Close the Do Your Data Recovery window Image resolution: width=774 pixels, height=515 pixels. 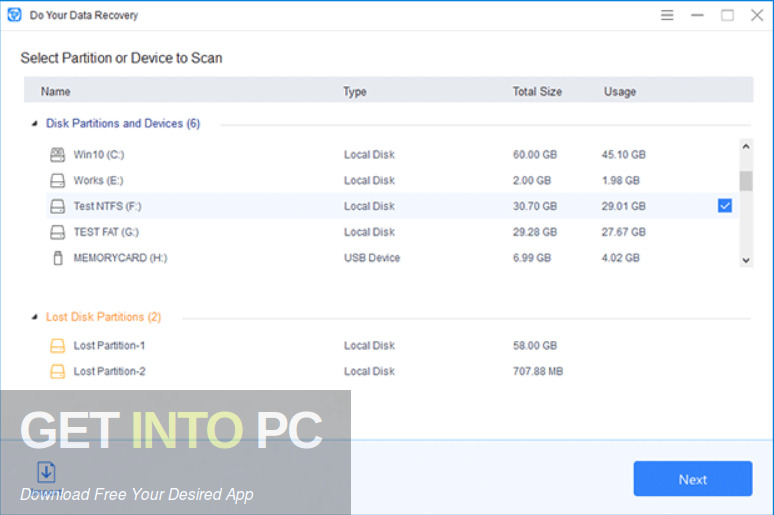pyautogui.click(x=757, y=15)
